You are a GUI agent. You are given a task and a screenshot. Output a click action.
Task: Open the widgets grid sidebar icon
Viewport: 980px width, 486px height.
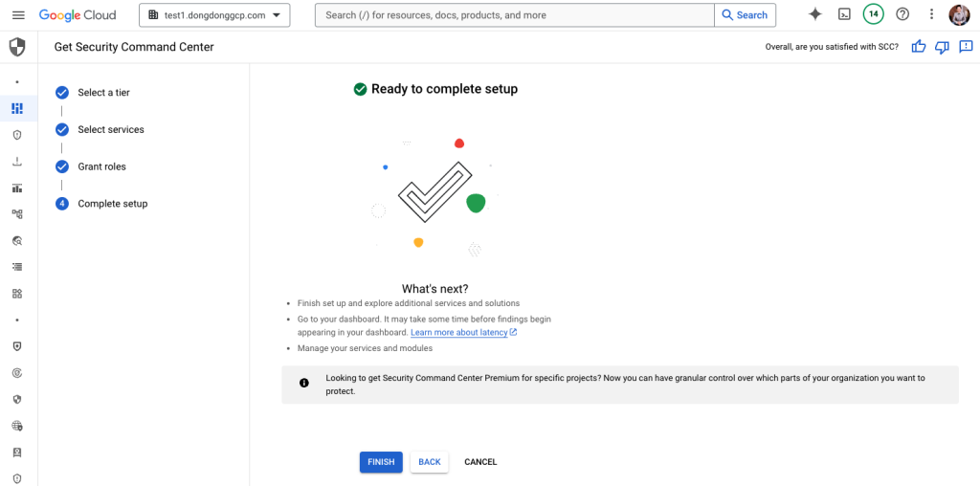(17, 294)
